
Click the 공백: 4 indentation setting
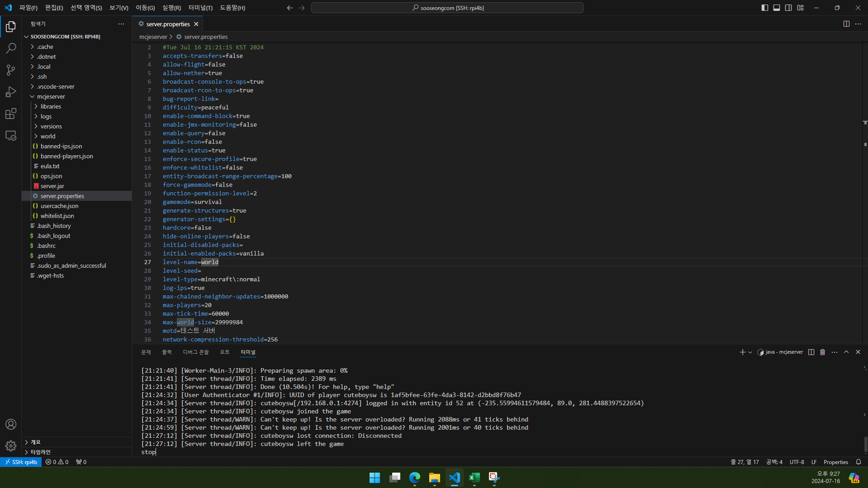774,462
